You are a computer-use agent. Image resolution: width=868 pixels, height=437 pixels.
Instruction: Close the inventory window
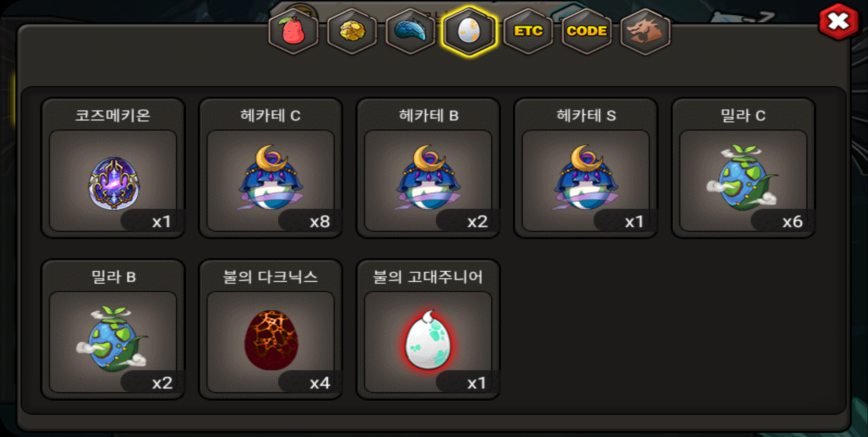coord(838,21)
